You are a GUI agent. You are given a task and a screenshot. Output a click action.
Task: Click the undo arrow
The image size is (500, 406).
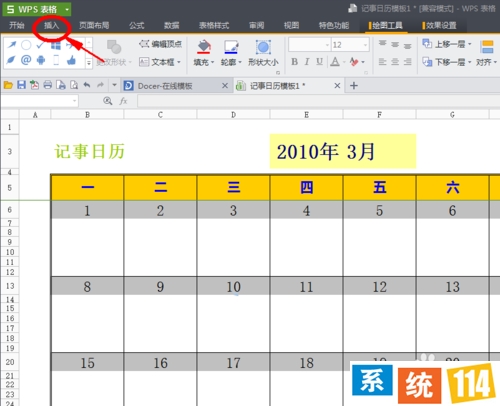[x=87, y=85]
